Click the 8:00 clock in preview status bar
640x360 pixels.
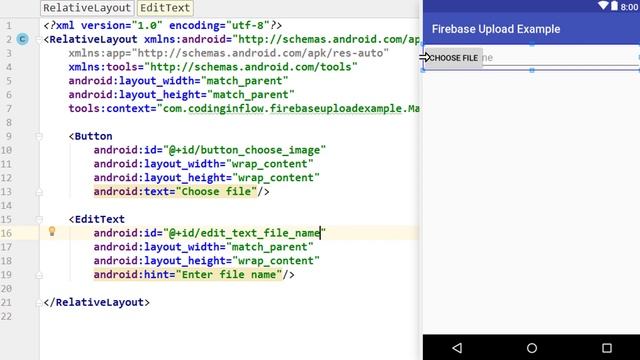point(629,7)
